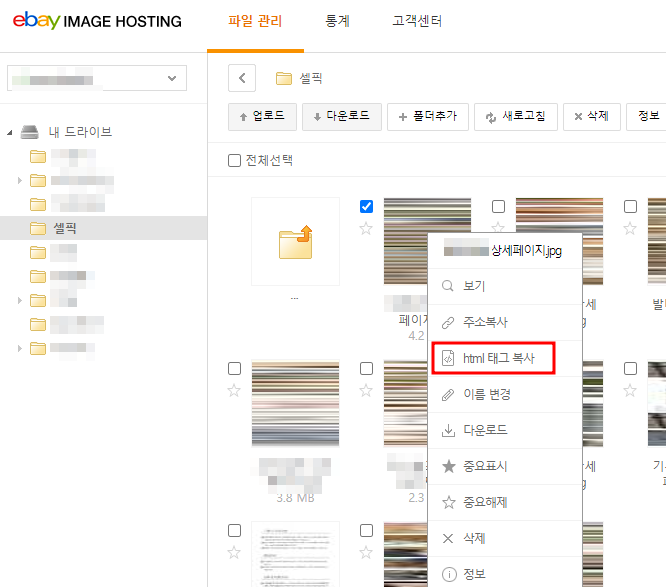This screenshot has width=666, height=587.
Task: Click the 정보 toolbar button
Action: coord(648,116)
